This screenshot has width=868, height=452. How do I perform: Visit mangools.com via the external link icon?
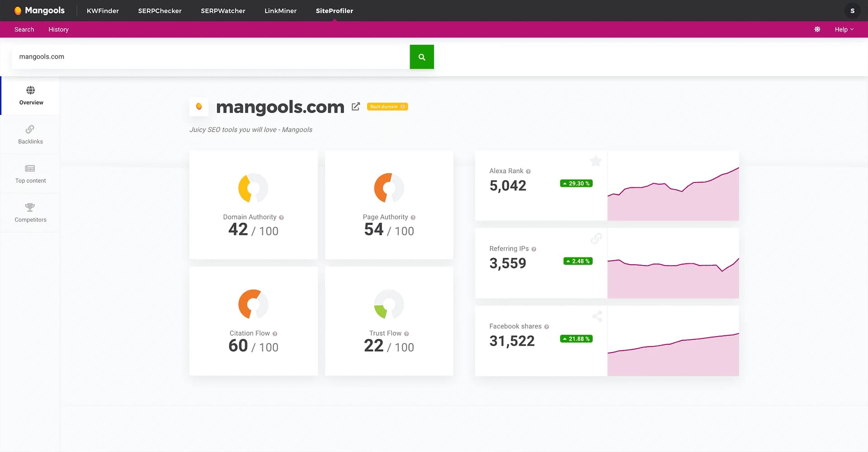coord(356,106)
